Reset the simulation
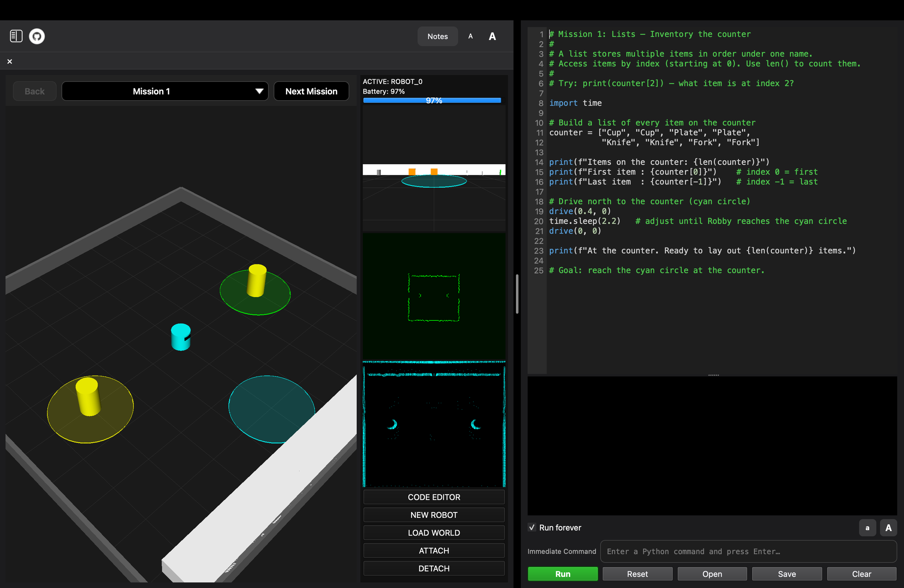The width and height of the screenshot is (904, 588). click(637, 574)
